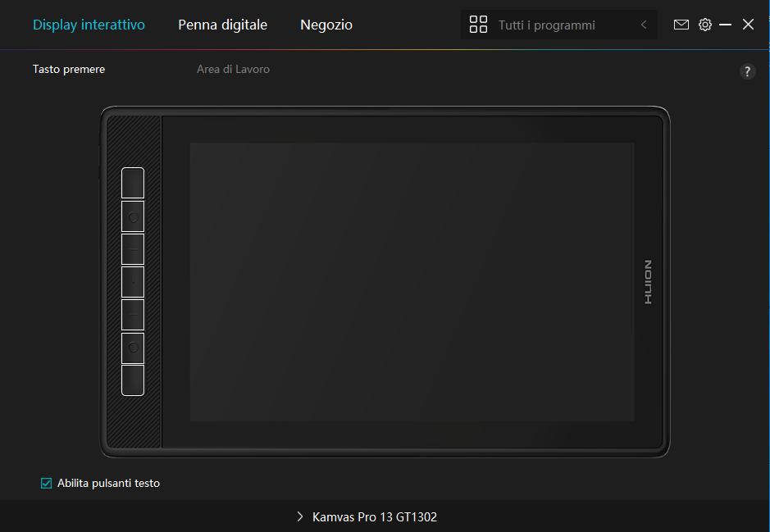This screenshot has height=532, width=770.
Task: Click the four-squares programs grid icon
Action: click(x=478, y=25)
